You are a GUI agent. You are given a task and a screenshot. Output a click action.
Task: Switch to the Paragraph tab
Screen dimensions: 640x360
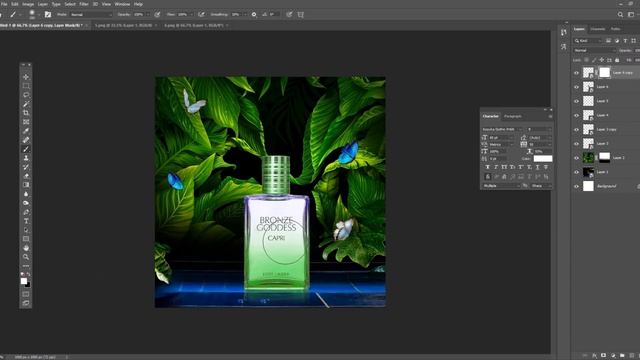(x=512, y=116)
